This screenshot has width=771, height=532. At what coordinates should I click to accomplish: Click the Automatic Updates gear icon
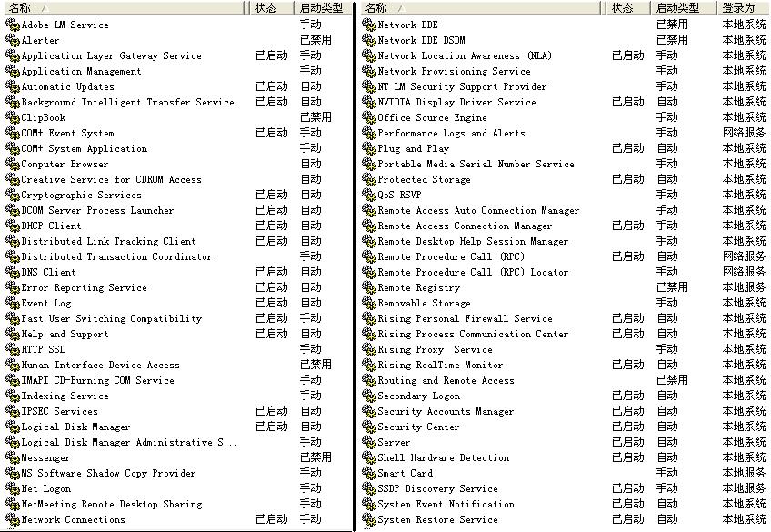point(13,86)
